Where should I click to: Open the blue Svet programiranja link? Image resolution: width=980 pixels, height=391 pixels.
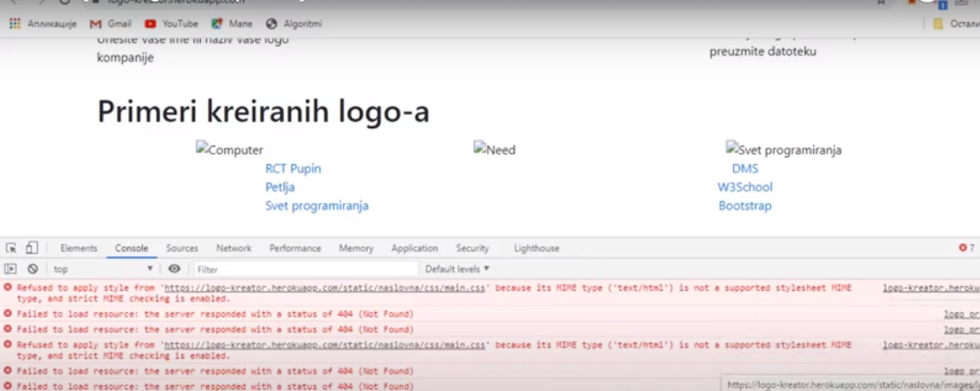pyautogui.click(x=317, y=205)
